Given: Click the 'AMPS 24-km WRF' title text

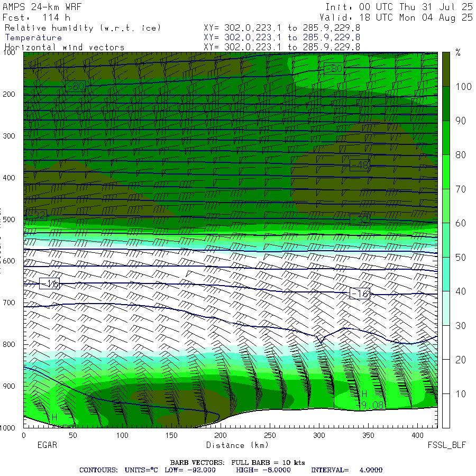Looking at the screenshot, I should [42, 7].
